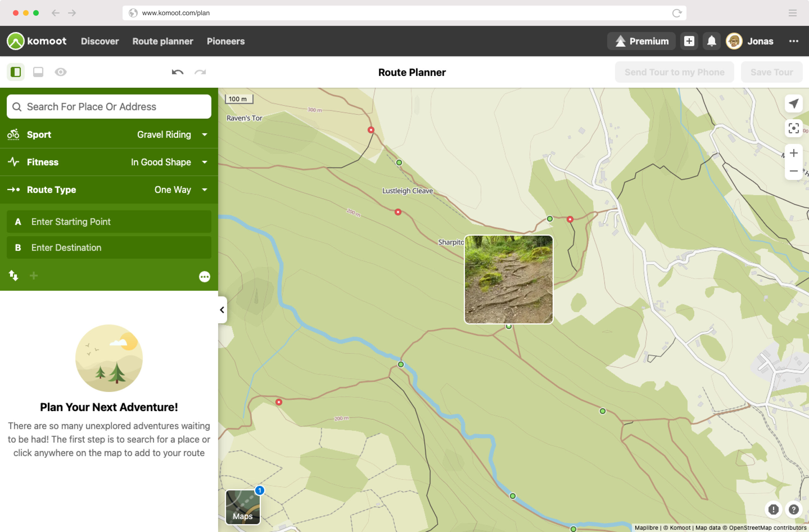Image resolution: width=809 pixels, height=532 pixels.
Task: Click the report problem exclamation icon
Action: 773,509
